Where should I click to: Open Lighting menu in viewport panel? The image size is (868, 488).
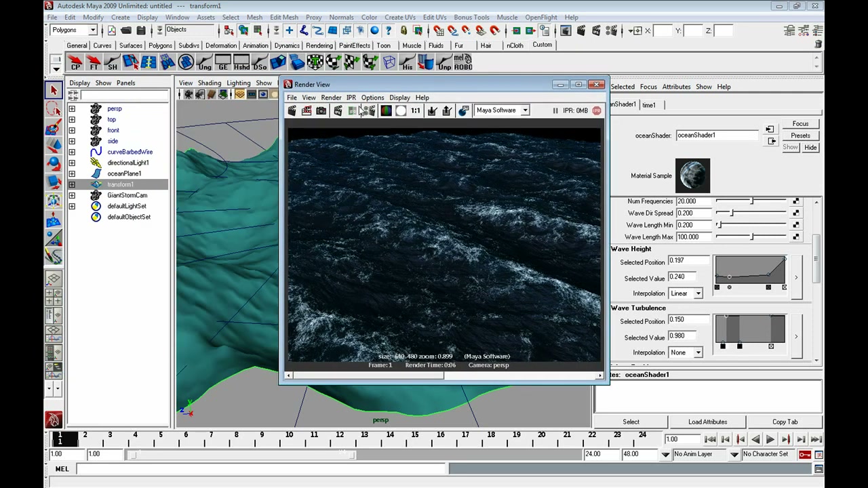(238, 83)
